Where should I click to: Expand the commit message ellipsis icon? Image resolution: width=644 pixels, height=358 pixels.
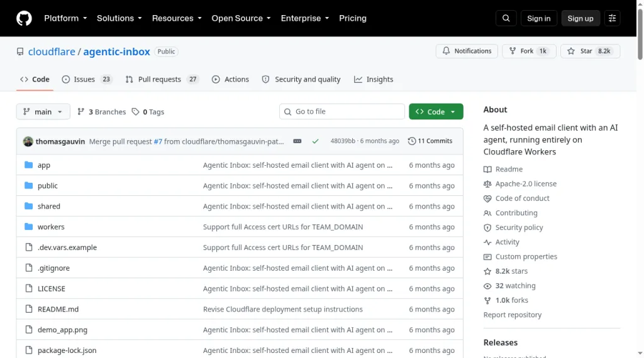[297, 141]
